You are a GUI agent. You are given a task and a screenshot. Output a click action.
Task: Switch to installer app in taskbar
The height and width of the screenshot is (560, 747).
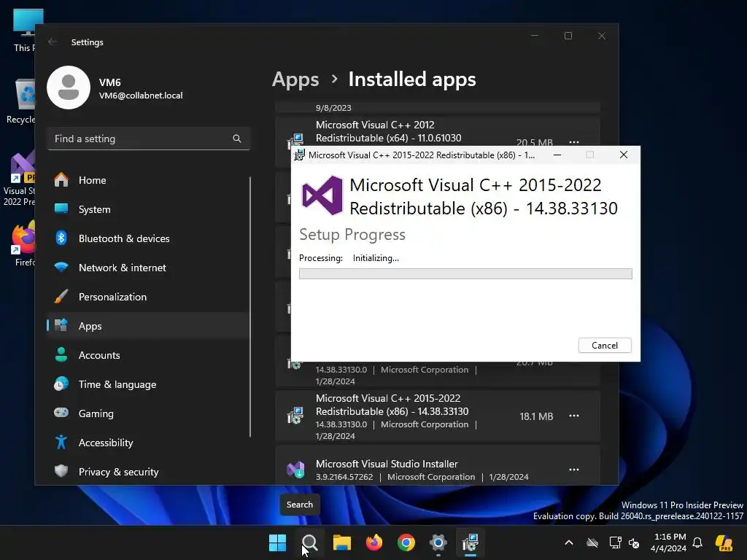[x=471, y=542]
